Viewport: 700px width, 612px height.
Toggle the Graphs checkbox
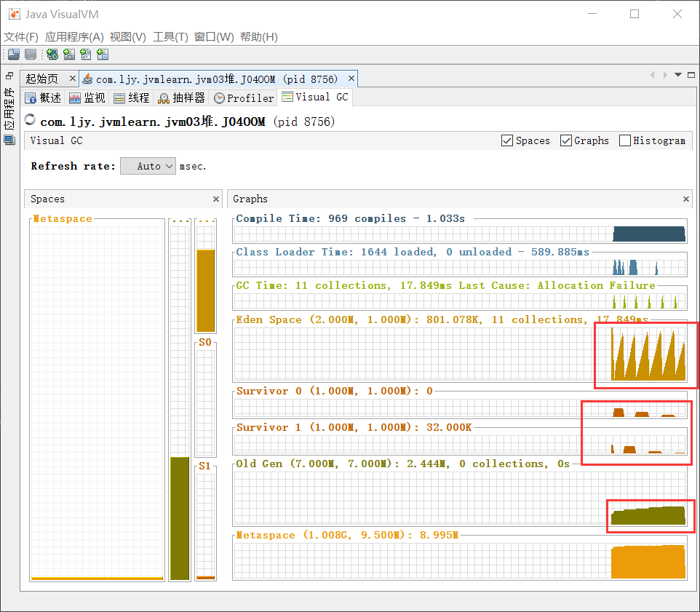pos(566,140)
